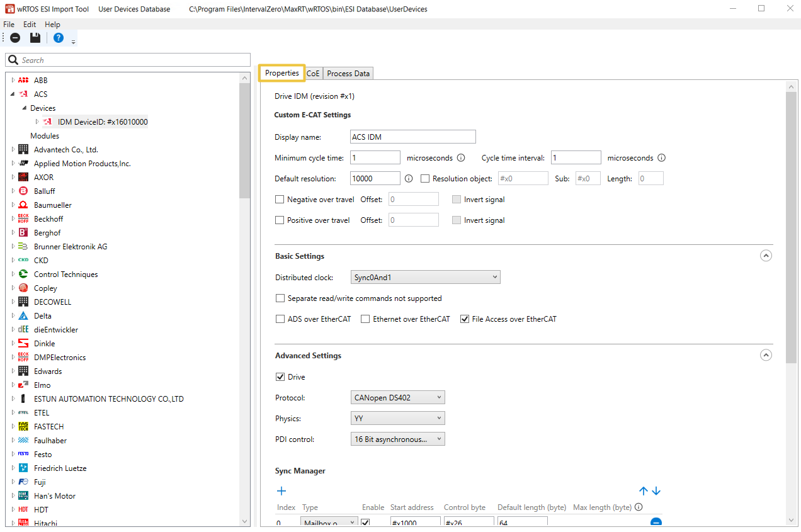801x532 pixels.
Task: Select IDM DeviceID #x16010000 tree item
Action: [x=102, y=122]
